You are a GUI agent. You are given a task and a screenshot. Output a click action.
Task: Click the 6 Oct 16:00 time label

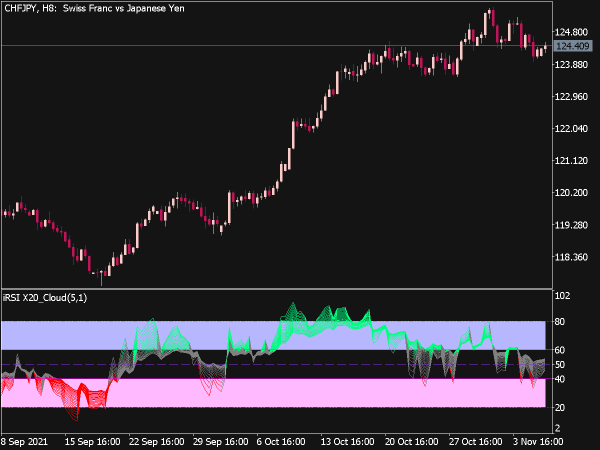click(281, 442)
